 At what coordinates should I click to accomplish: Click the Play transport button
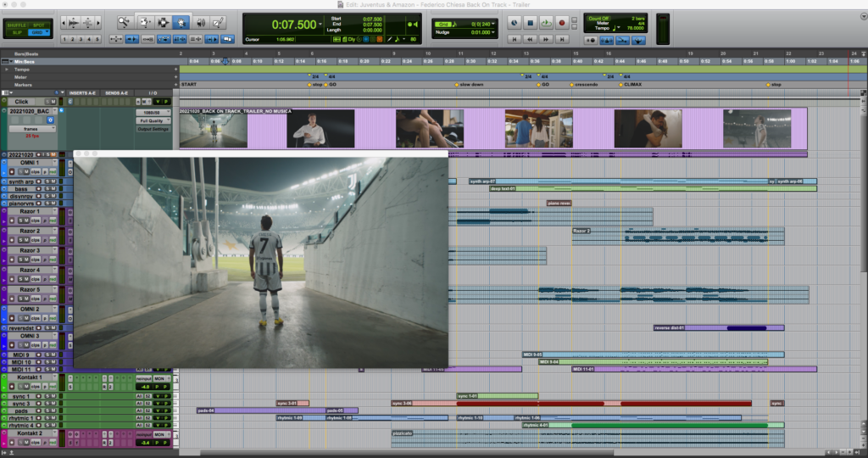546,23
